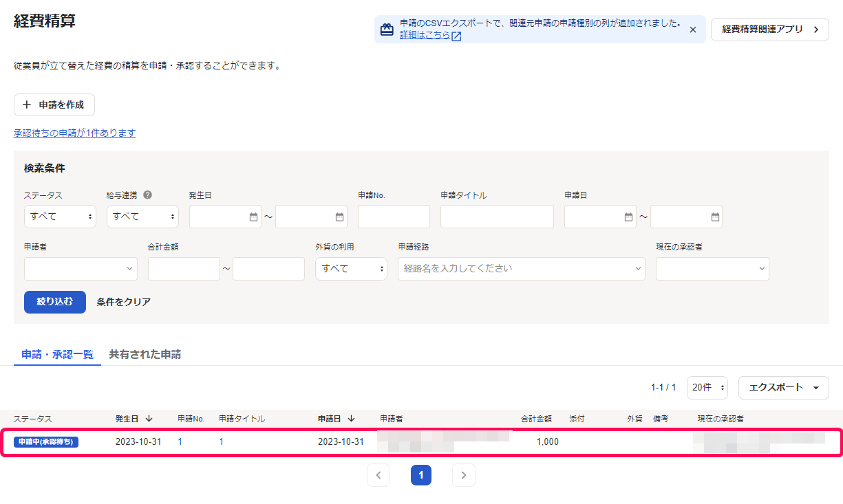Open the 給与連携 dropdown
Viewport: 843px width, 504px height.
point(142,217)
